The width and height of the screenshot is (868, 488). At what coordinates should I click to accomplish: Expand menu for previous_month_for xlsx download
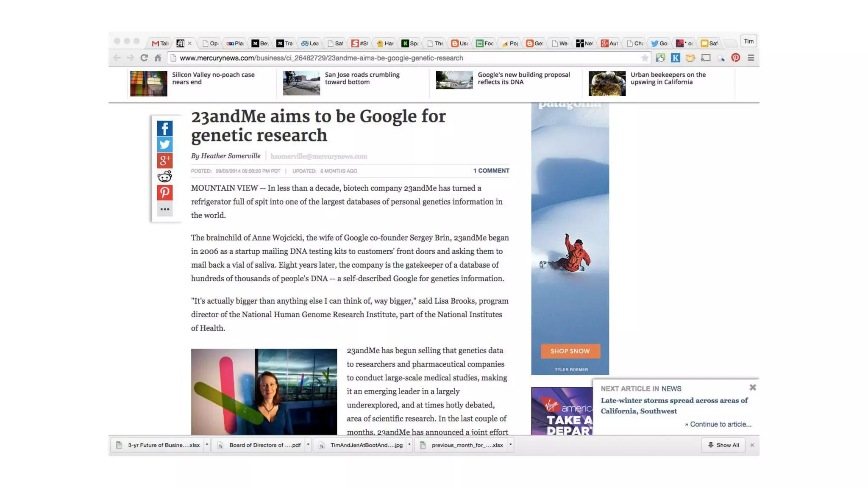click(x=510, y=445)
